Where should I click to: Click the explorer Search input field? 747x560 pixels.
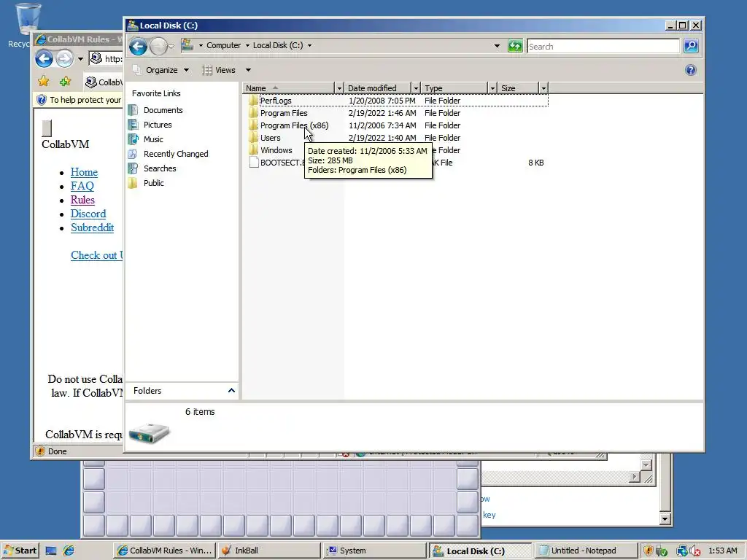(603, 46)
